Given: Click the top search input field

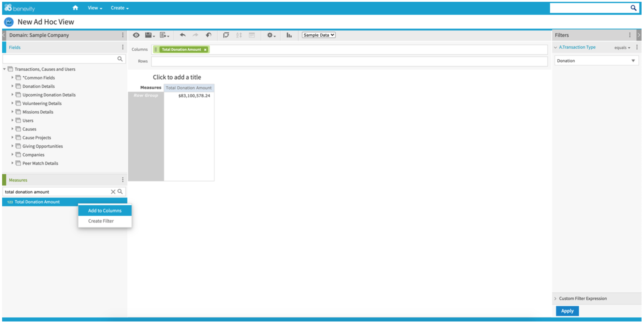Looking at the screenshot, I should point(590,8).
